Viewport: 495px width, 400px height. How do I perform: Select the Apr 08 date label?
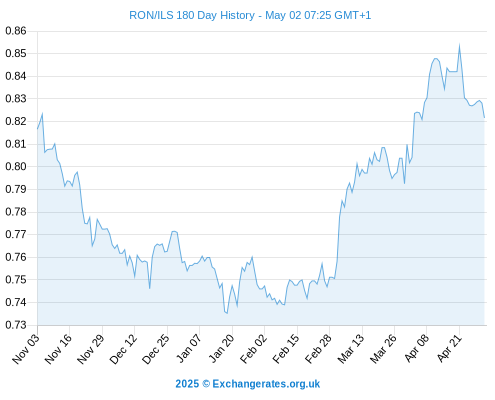[x=416, y=349]
